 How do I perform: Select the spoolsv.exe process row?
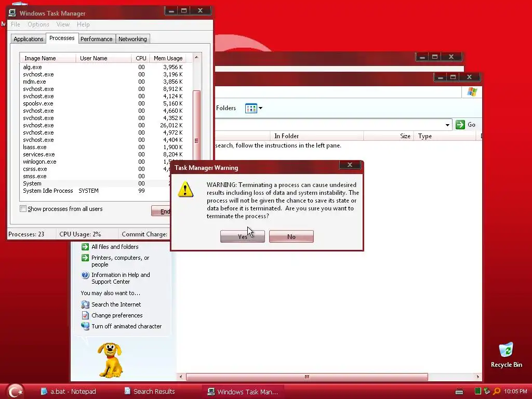[x=106, y=103]
